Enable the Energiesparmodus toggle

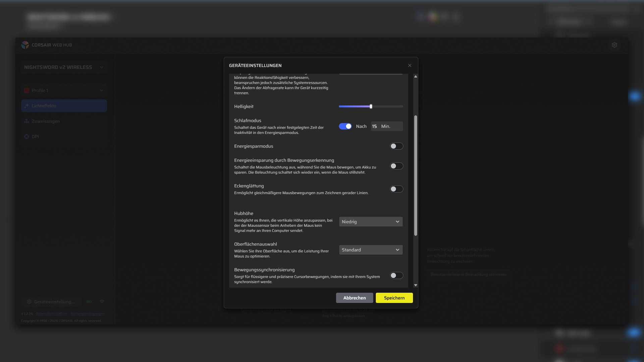(396, 146)
